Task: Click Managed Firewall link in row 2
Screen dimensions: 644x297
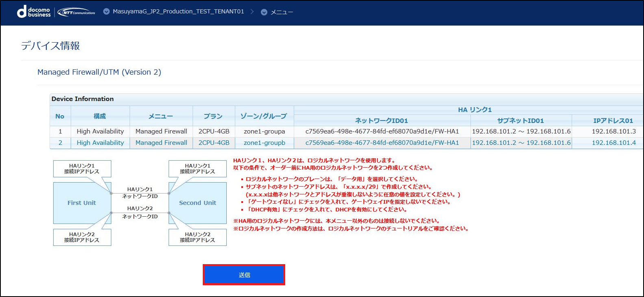Action: [161, 143]
